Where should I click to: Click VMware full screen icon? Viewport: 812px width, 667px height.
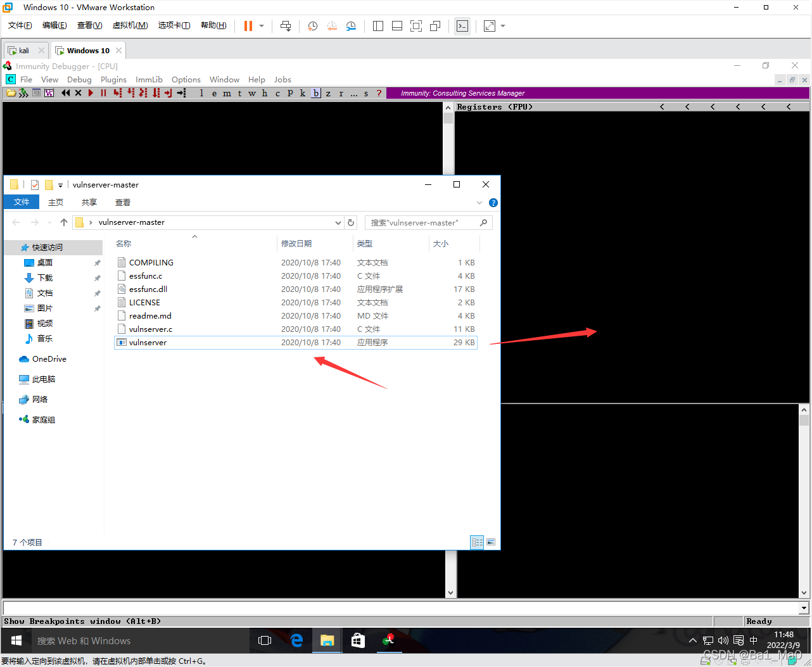point(416,26)
